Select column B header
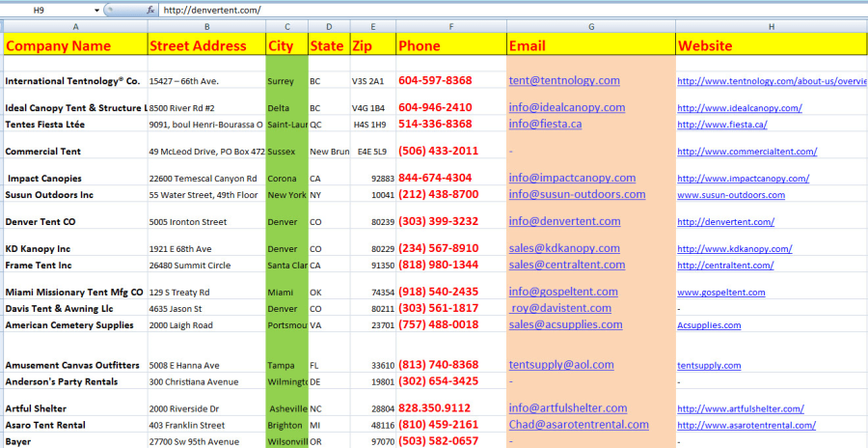868x448 pixels. pos(207,27)
